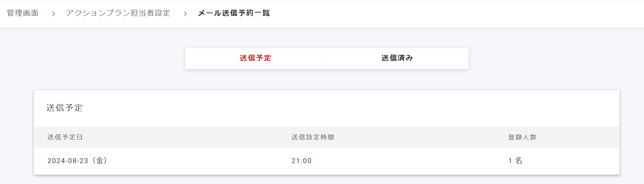Click the 名 unit beside the count
Viewport: 644px width, 184px height.
pos(519,161)
